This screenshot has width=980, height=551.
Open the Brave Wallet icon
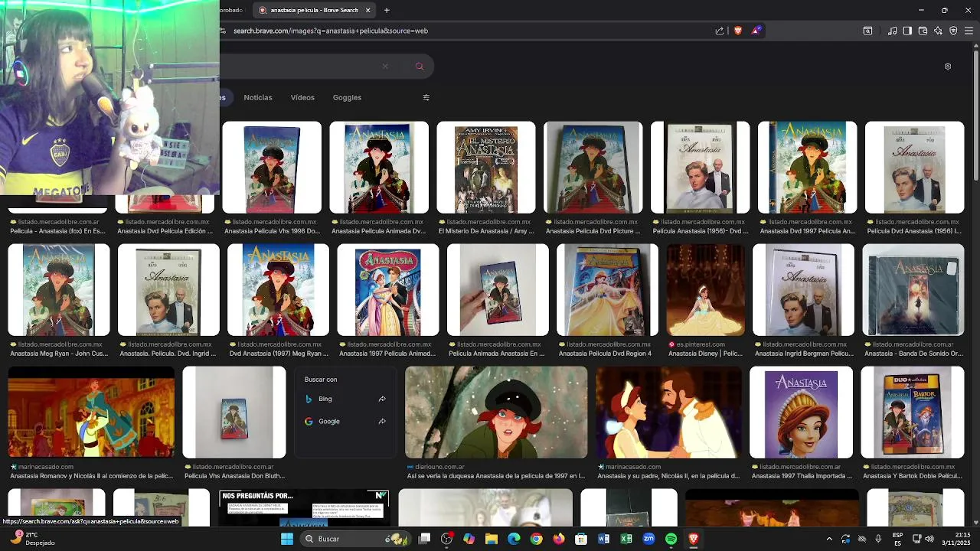923,31
